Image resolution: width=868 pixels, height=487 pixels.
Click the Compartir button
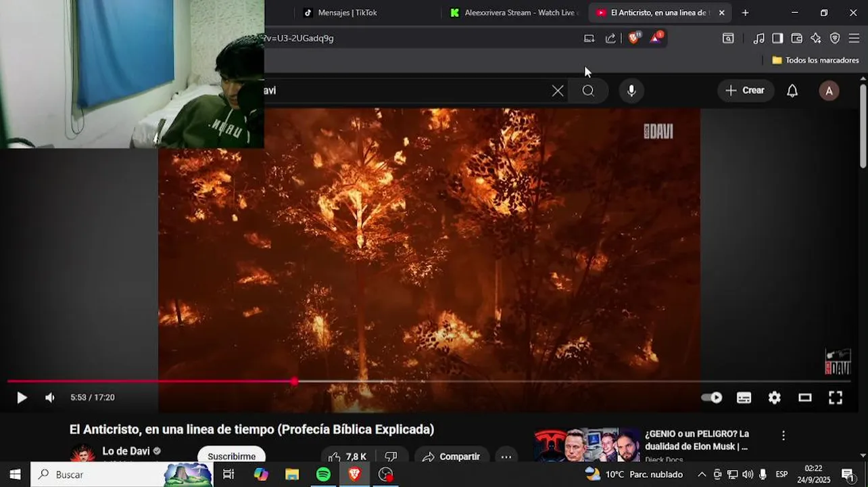tap(450, 457)
